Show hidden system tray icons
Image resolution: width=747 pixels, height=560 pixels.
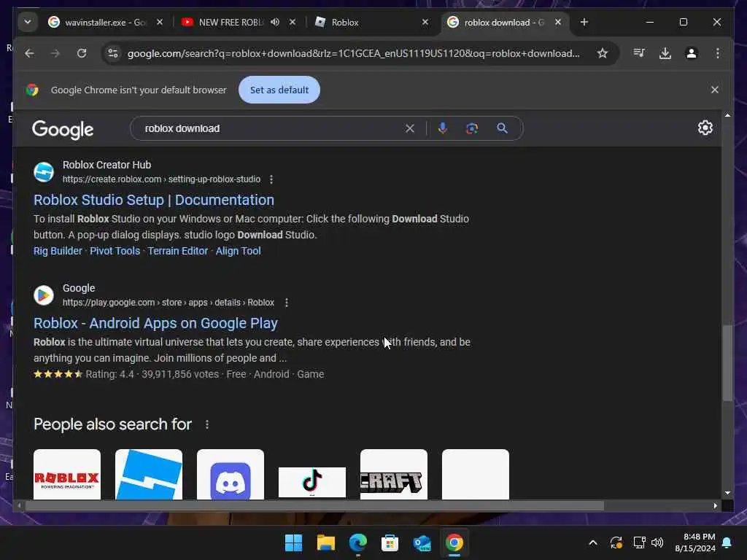coord(592,542)
